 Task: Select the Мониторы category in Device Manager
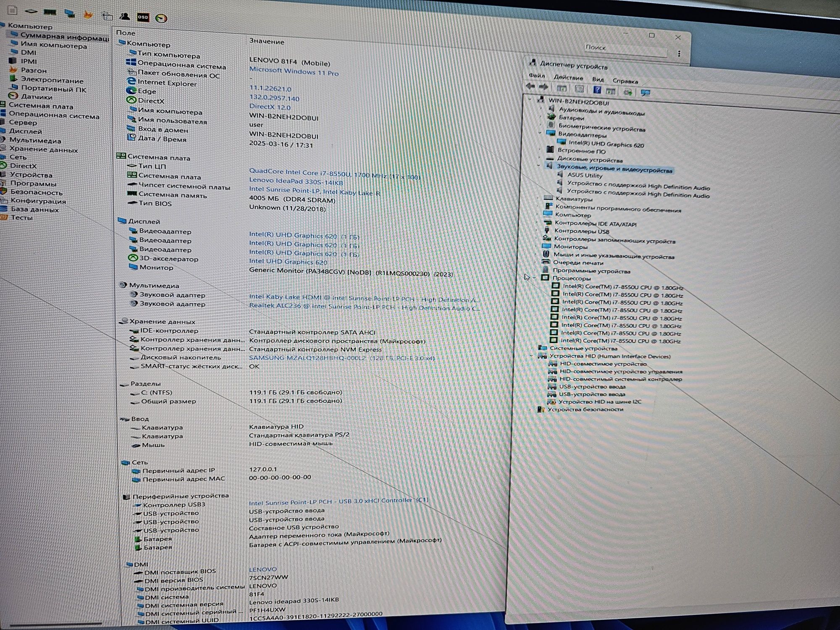pyautogui.click(x=570, y=247)
